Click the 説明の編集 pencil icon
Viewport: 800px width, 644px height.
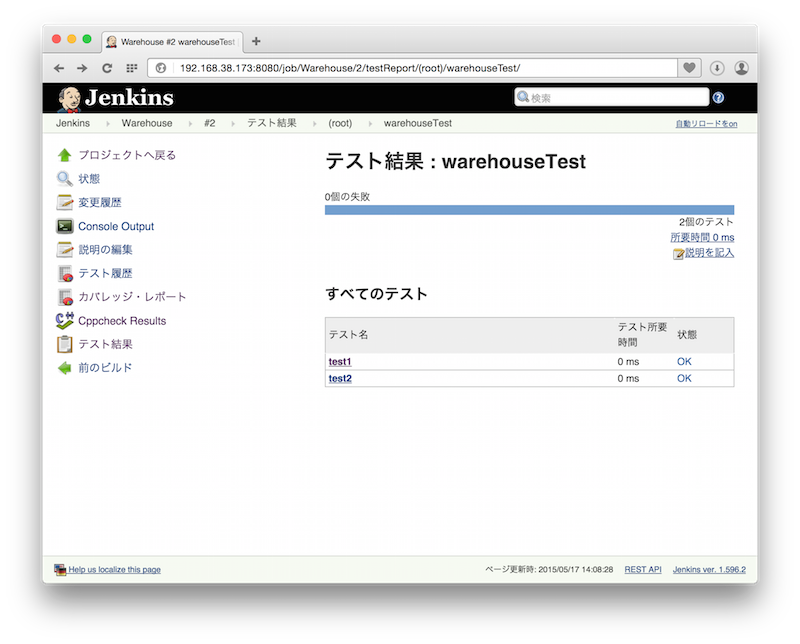coord(63,250)
